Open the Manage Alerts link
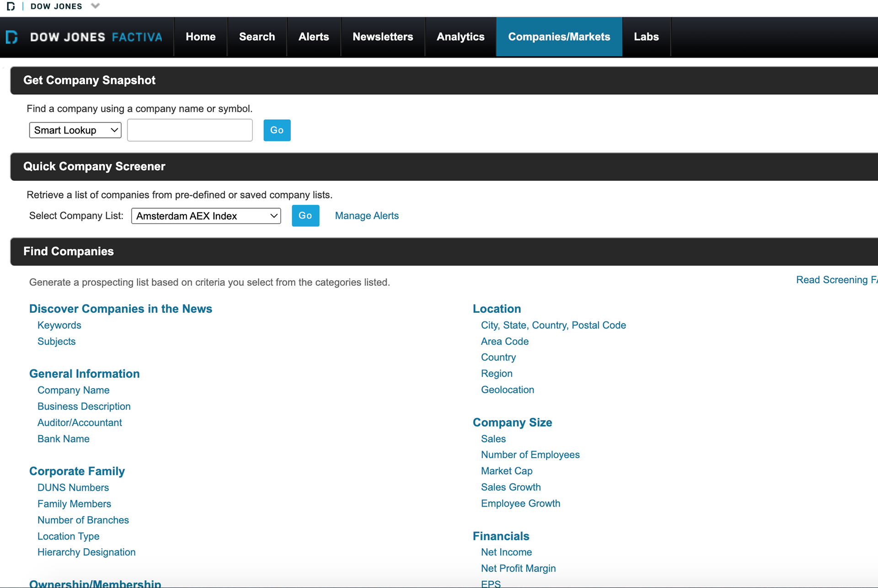The image size is (878, 588). (x=367, y=216)
